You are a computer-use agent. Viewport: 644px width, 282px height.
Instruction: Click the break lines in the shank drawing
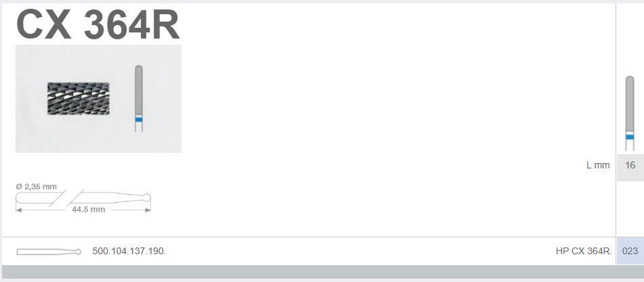click(x=66, y=198)
